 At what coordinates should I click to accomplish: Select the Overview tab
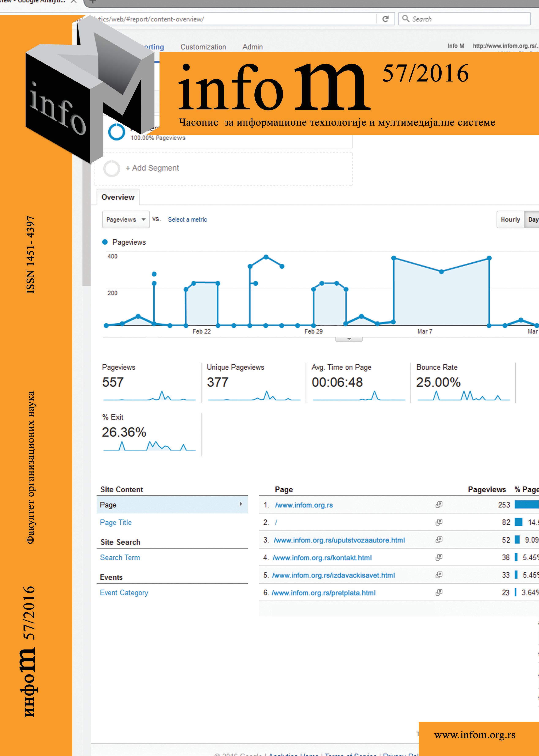point(118,197)
